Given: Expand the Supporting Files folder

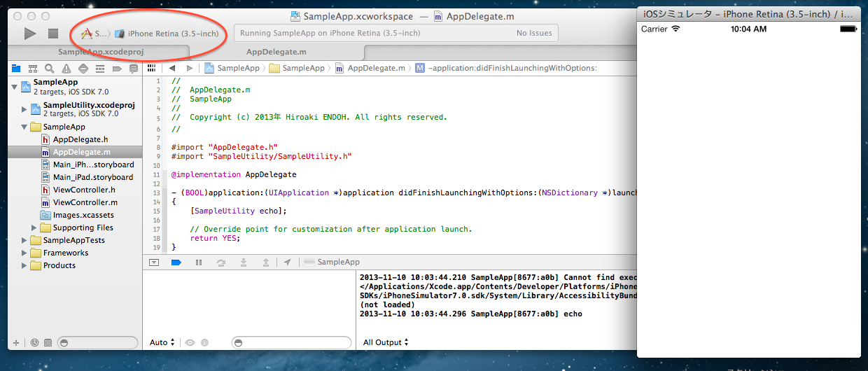Looking at the screenshot, I should [34, 227].
